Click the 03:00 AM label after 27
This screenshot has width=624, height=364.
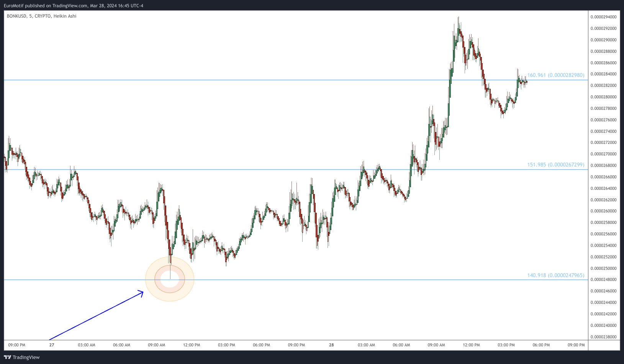tap(87, 345)
